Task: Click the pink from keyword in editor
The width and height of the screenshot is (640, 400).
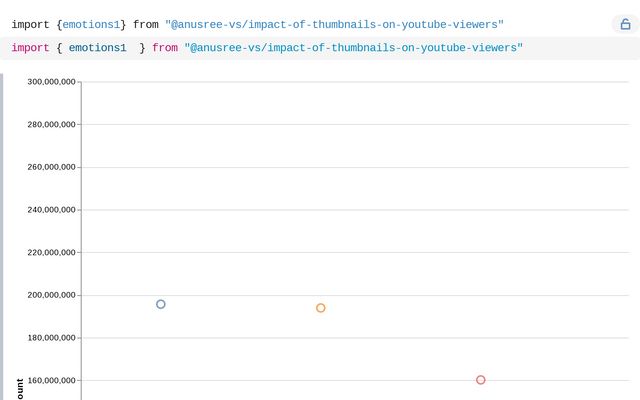Action: click(x=165, y=48)
